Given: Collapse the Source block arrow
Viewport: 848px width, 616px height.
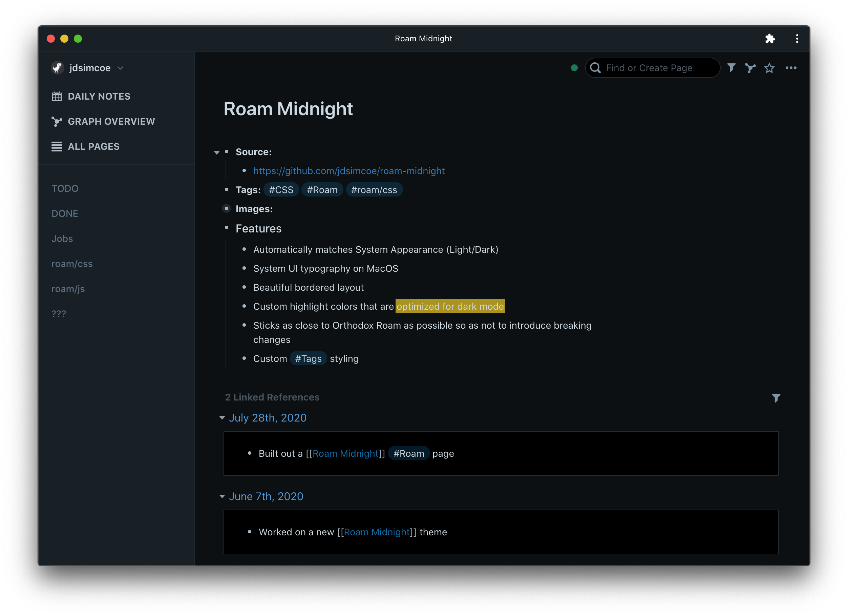Looking at the screenshot, I should click(216, 152).
